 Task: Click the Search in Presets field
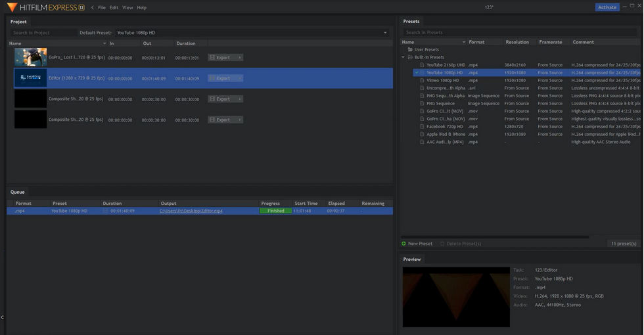[520, 32]
